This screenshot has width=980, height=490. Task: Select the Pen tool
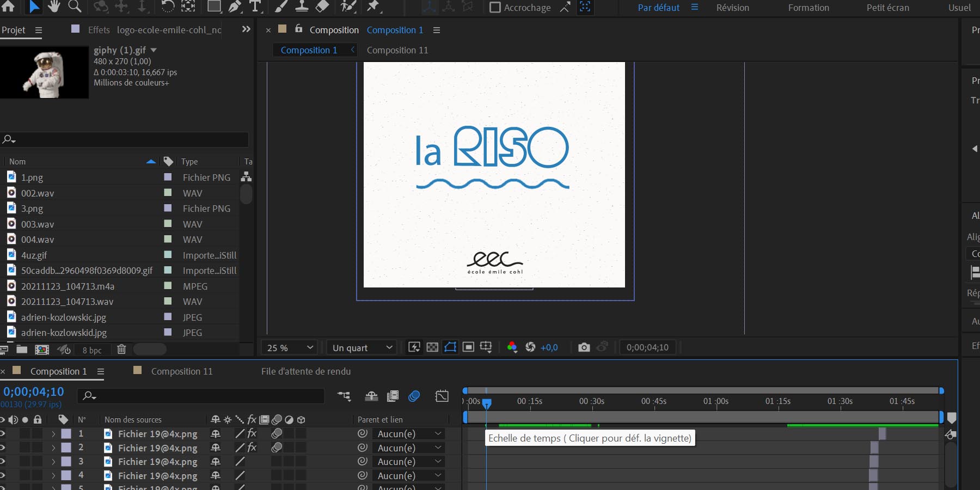pos(235,7)
